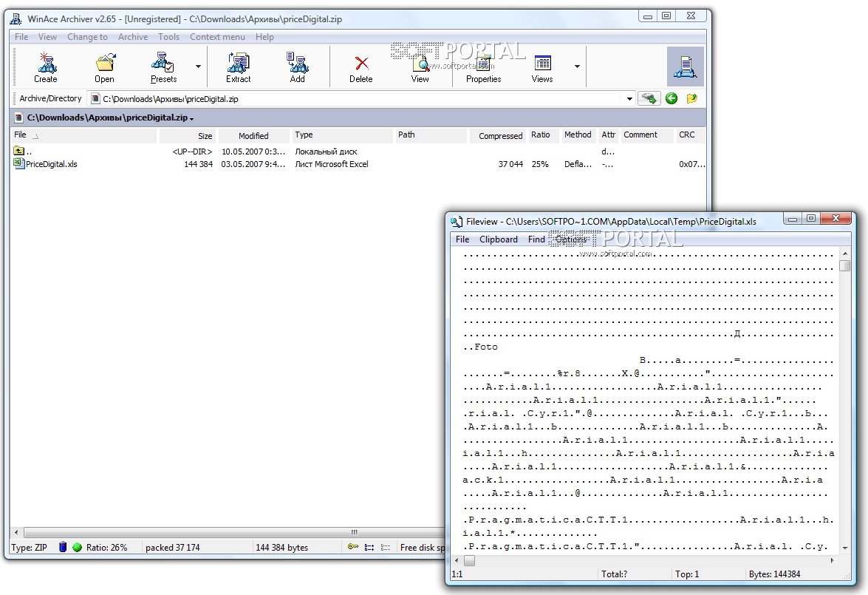Viewport: 868px width, 595px height.
Task: Open the Fileview File menu
Action: 462,239
